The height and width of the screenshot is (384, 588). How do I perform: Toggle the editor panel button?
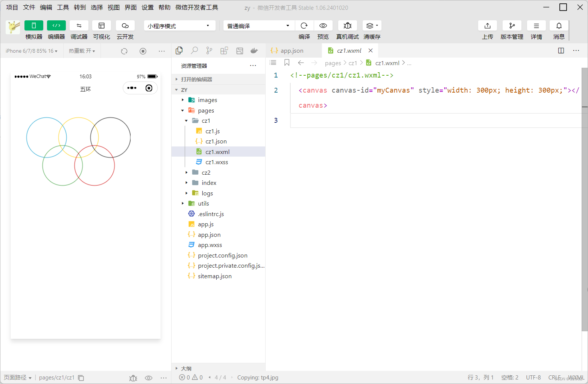pyautogui.click(x=56, y=26)
